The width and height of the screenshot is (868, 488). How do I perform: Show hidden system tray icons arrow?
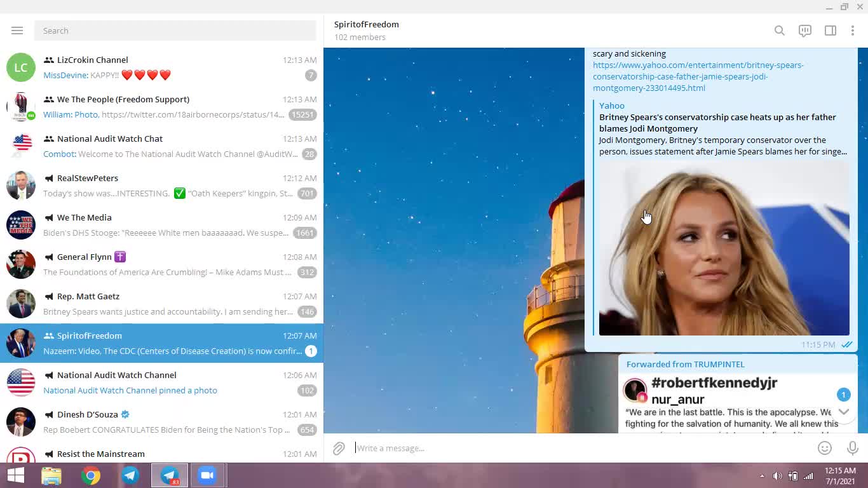point(762,476)
